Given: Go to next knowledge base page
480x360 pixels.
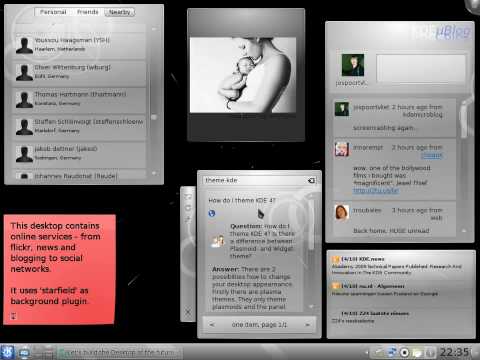Looking at the screenshot, I should (x=307, y=324).
